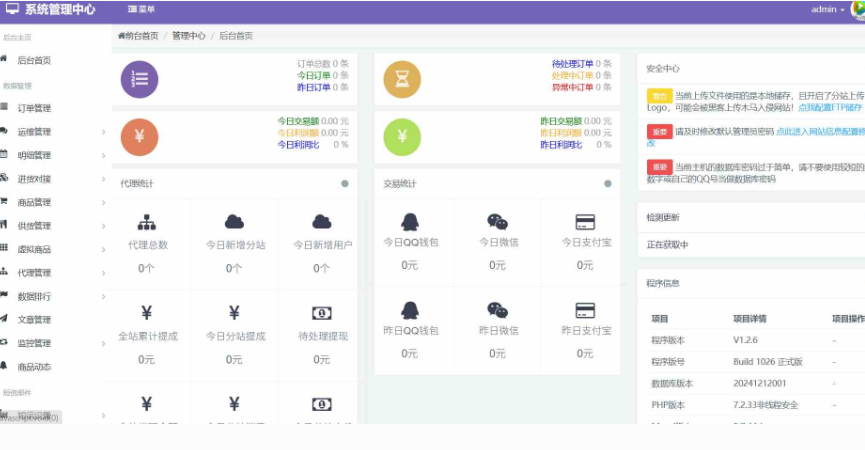The width and height of the screenshot is (865, 450).
Task: Click the purple order-list circle icon
Action: (x=140, y=79)
